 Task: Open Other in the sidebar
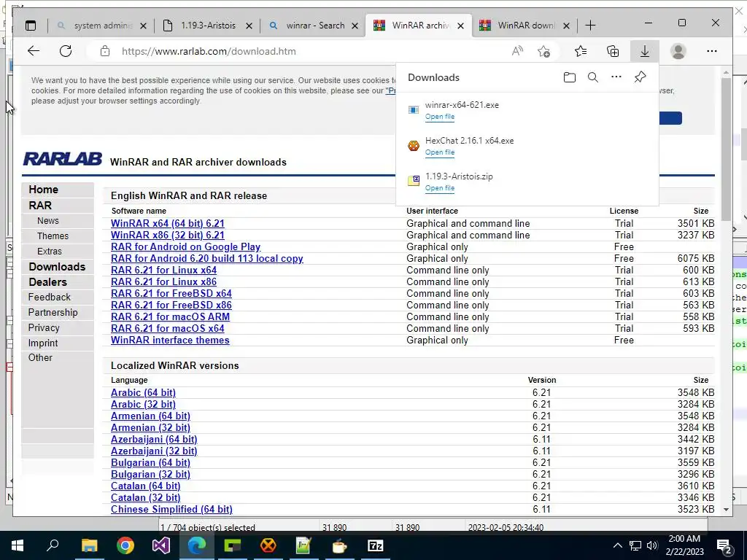point(40,357)
